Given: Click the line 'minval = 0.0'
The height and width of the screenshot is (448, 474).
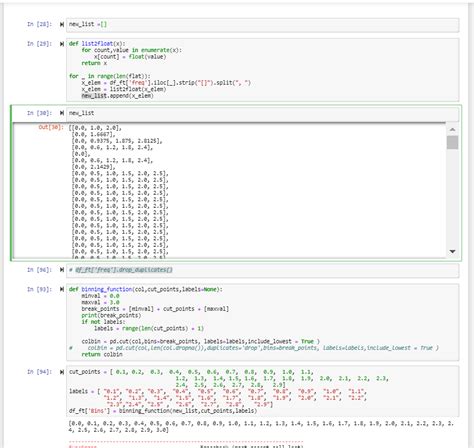Looking at the screenshot, I should (x=100, y=296).
